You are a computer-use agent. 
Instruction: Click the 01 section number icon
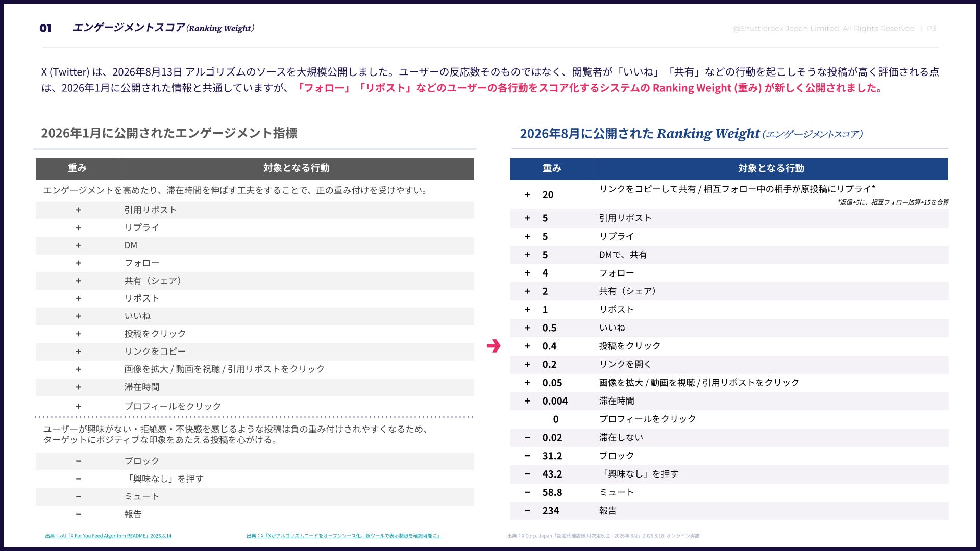tap(45, 28)
